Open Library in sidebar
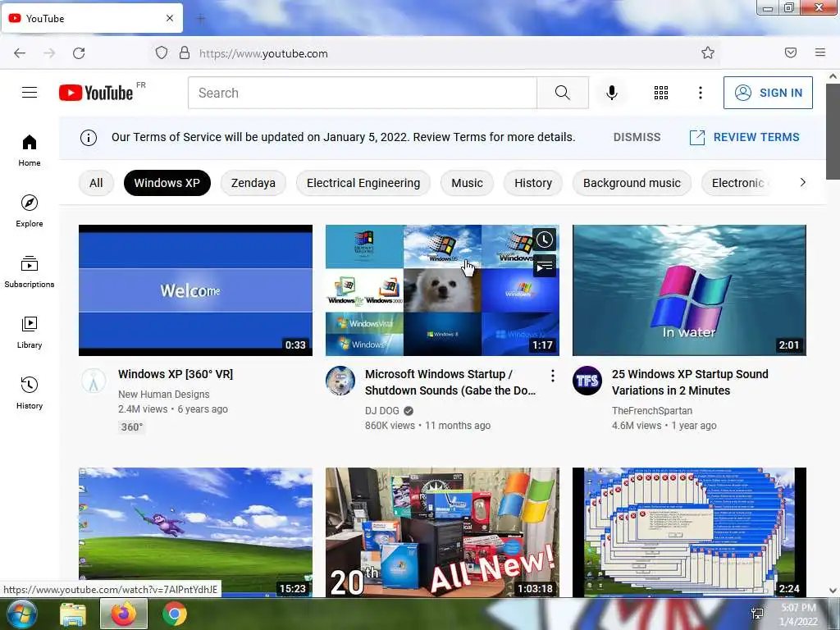 pyautogui.click(x=30, y=333)
